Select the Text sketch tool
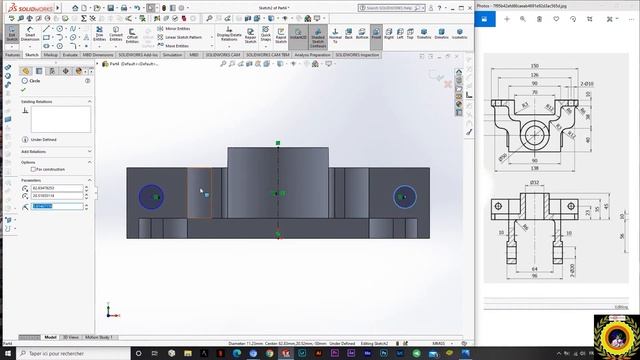 pos(86,37)
